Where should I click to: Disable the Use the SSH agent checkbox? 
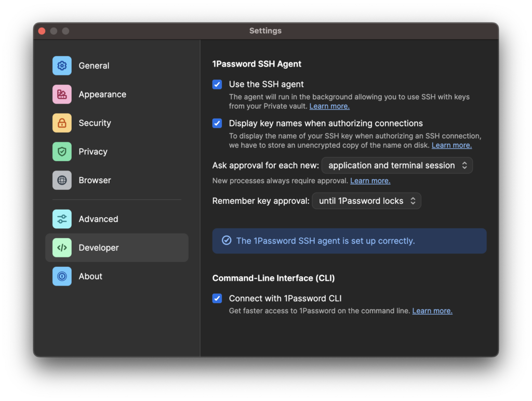click(x=217, y=84)
